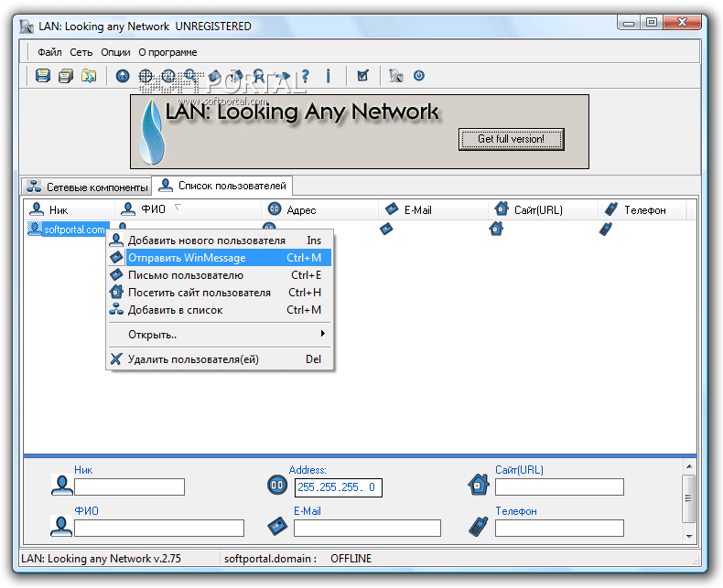This screenshot has width=723, height=588.
Task: Open the Файл menu
Action: coord(49,52)
